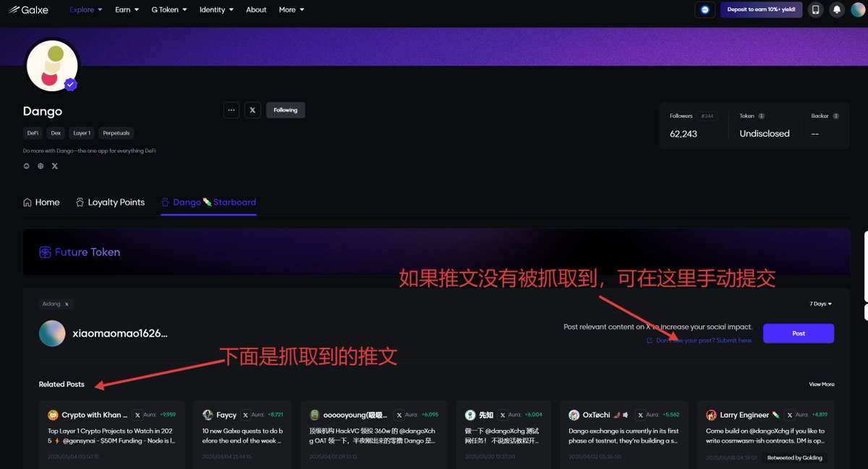Click Faycy's avatar
868x469 pixels.
208,415
